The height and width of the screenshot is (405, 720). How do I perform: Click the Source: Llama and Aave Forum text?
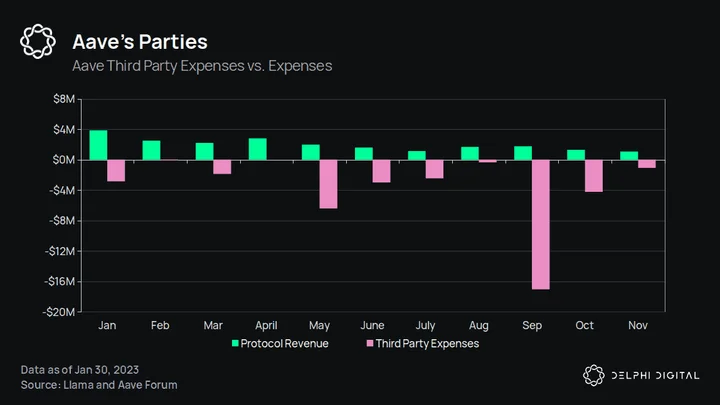[x=99, y=385]
